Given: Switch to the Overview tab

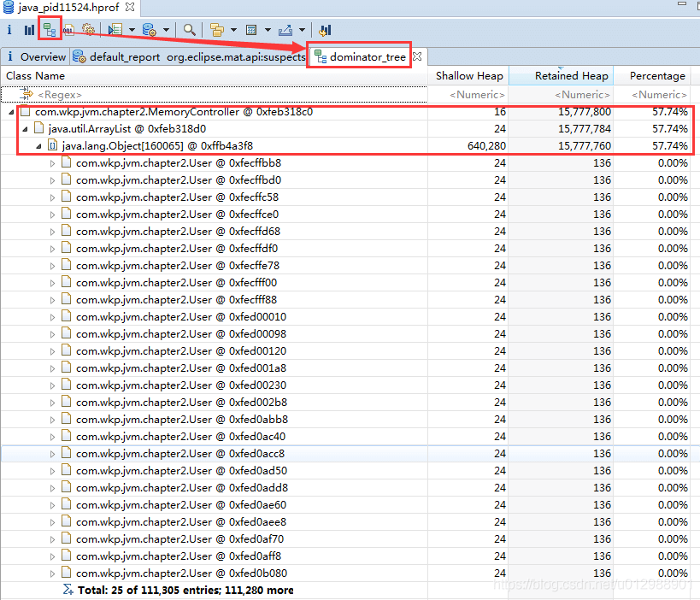Looking at the screenshot, I should (36, 56).
